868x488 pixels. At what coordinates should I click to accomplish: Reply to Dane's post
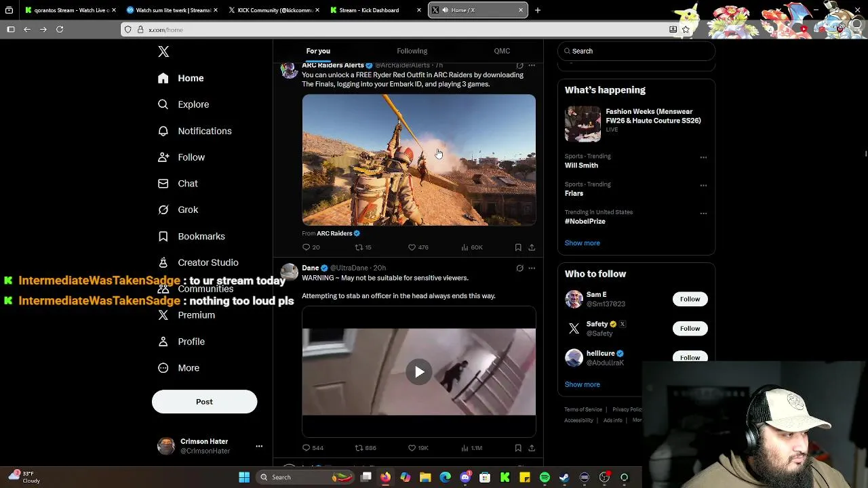click(313, 448)
